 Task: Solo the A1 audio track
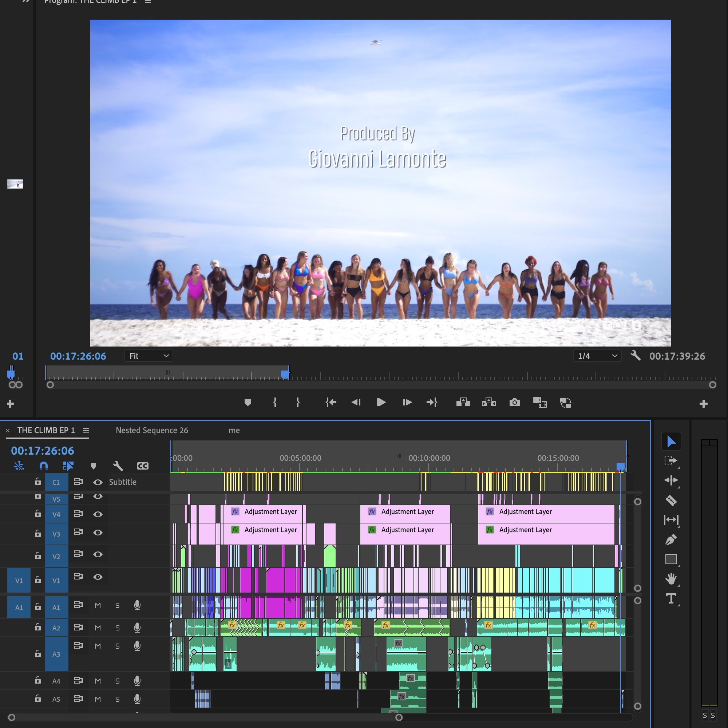(118, 606)
